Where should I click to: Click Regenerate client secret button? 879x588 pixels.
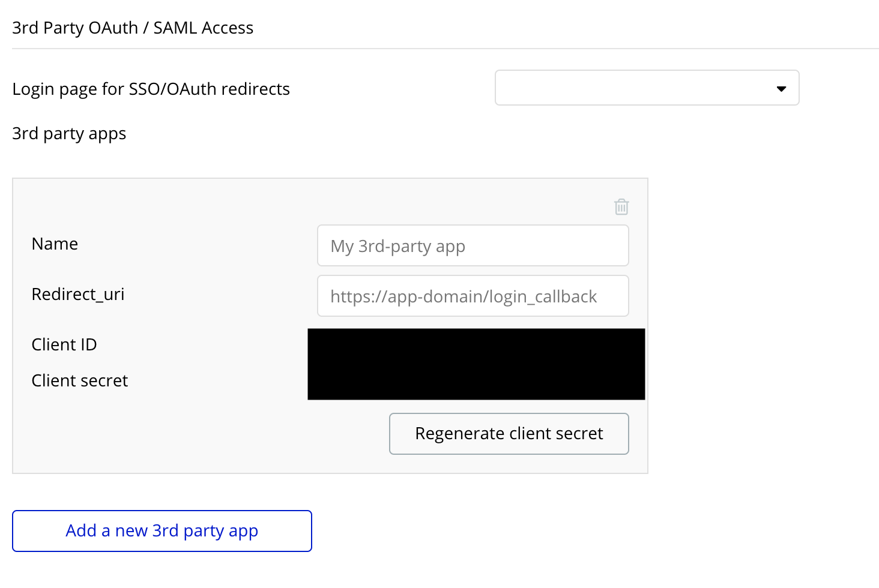[509, 434]
